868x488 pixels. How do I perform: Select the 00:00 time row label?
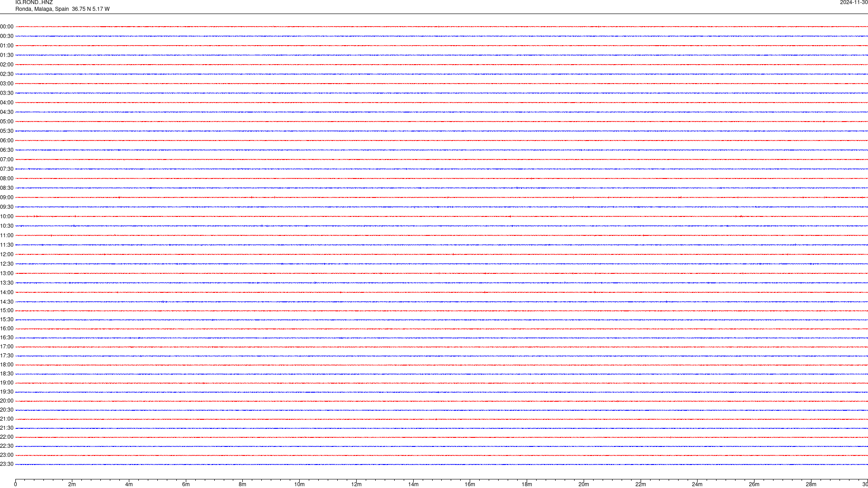pos(7,27)
